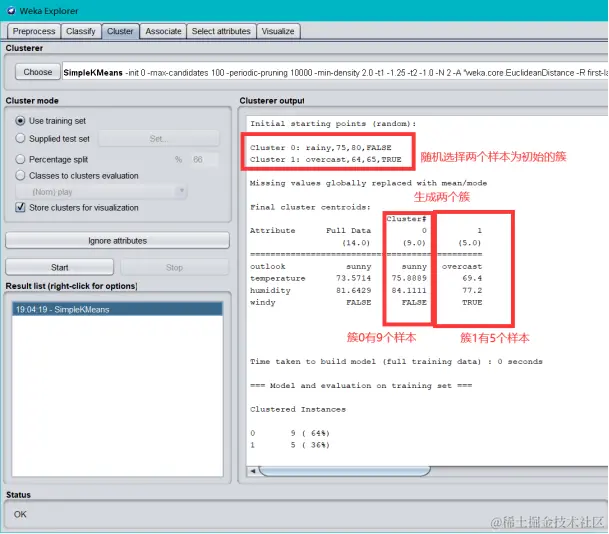Click the Full Data temperature value 73.5714
Screen dimensions: 609x534
coord(353,278)
